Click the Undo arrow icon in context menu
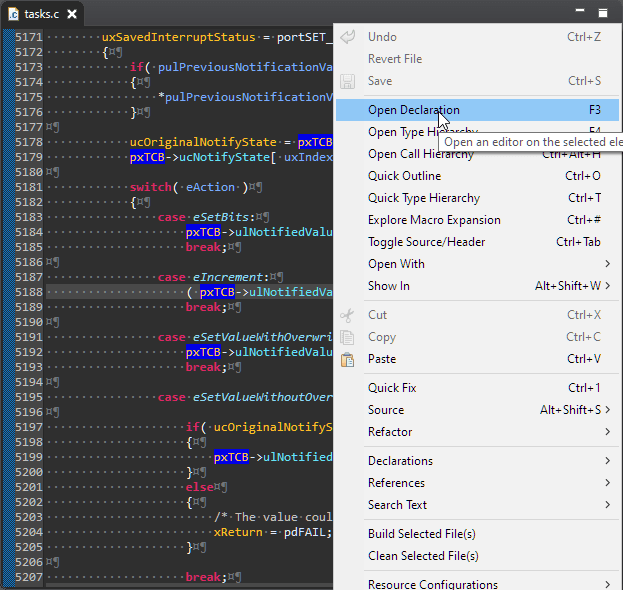The image size is (623, 590). (x=348, y=37)
